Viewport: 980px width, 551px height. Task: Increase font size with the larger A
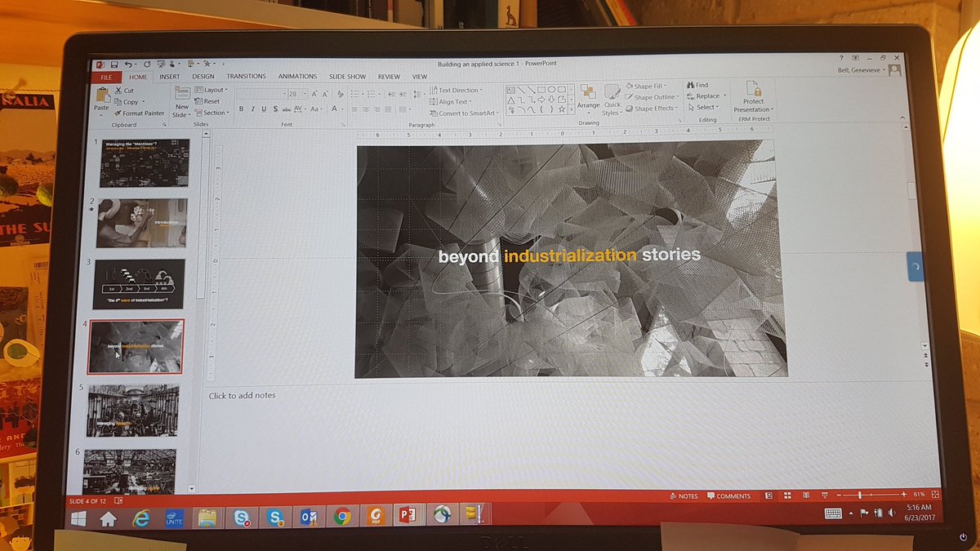[x=314, y=94]
